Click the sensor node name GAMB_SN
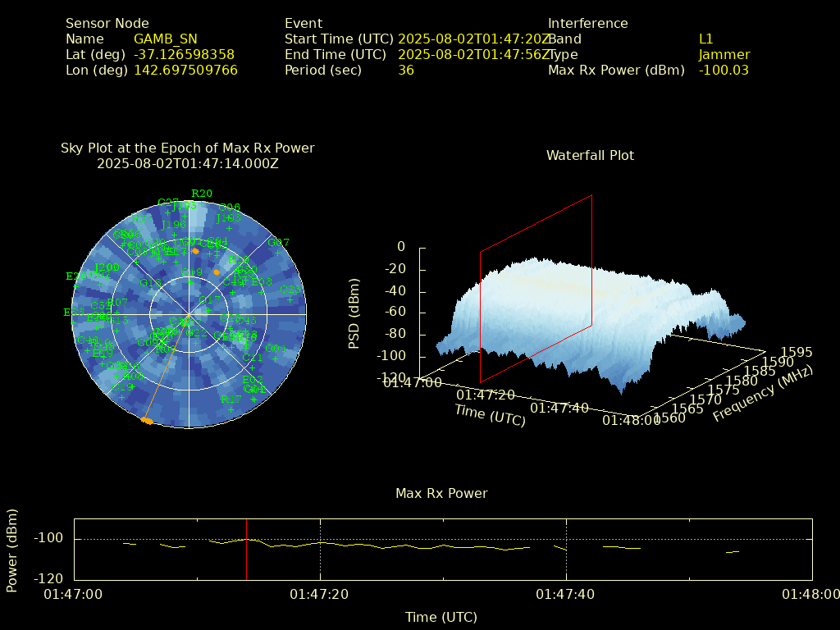 point(165,39)
